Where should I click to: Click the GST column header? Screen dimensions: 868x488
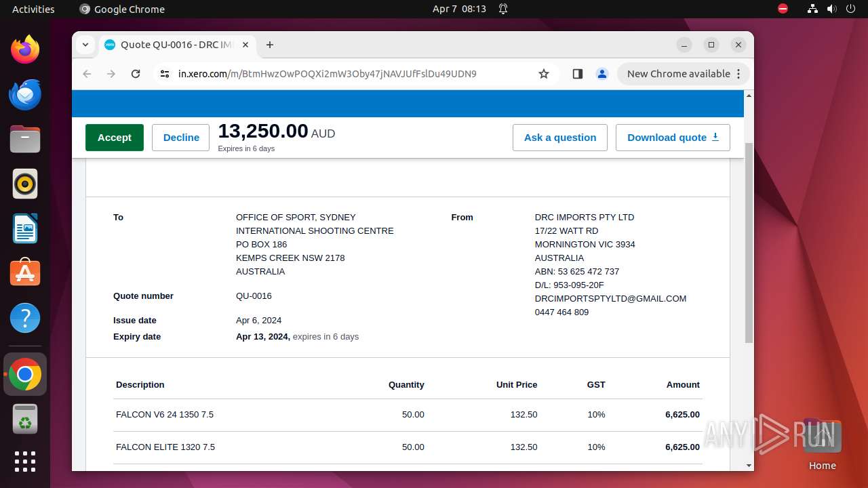596,385
